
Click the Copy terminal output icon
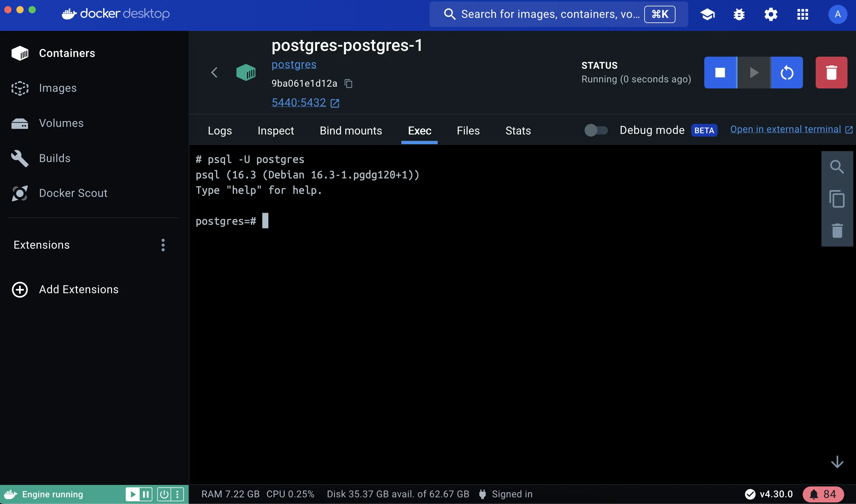click(x=837, y=198)
